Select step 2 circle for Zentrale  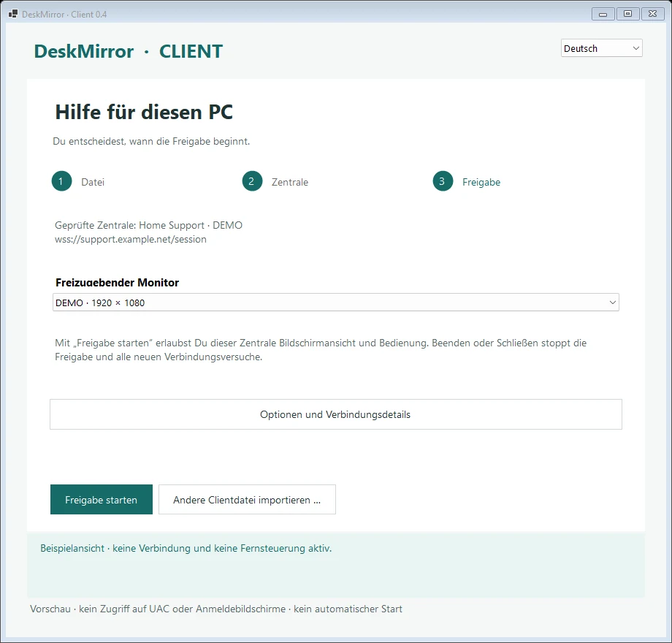coord(252,181)
